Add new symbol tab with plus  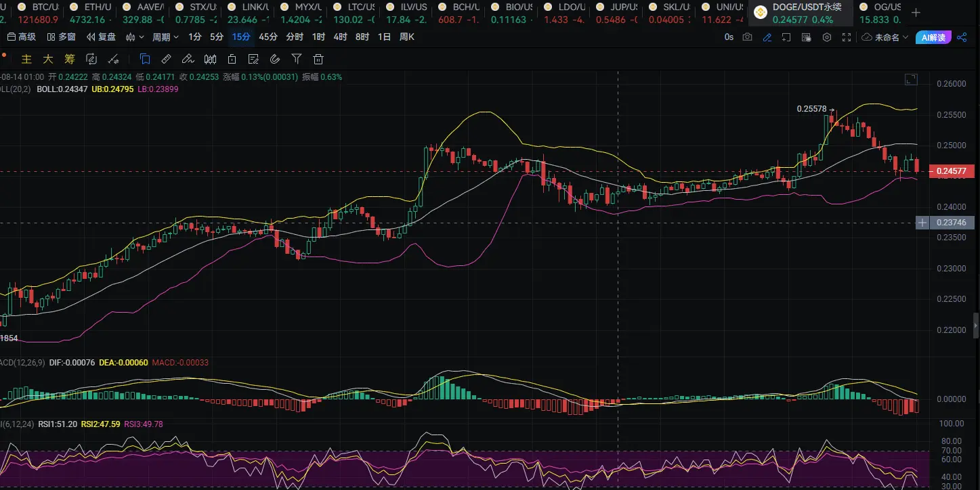coord(916,12)
